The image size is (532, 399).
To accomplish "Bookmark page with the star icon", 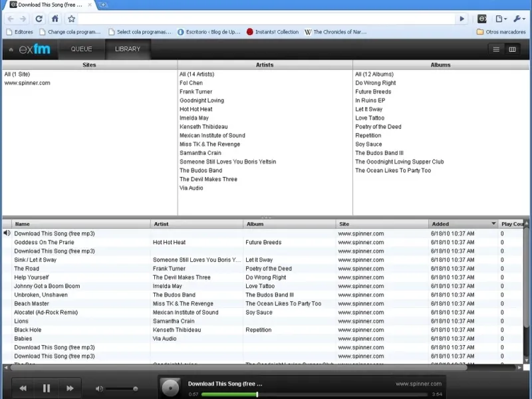I will click(71, 19).
